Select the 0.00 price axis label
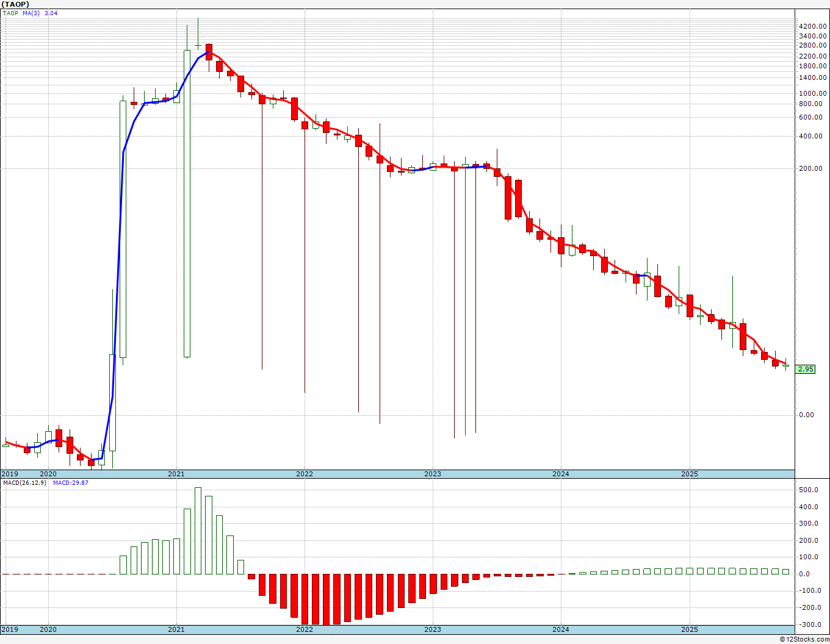 click(806, 415)
